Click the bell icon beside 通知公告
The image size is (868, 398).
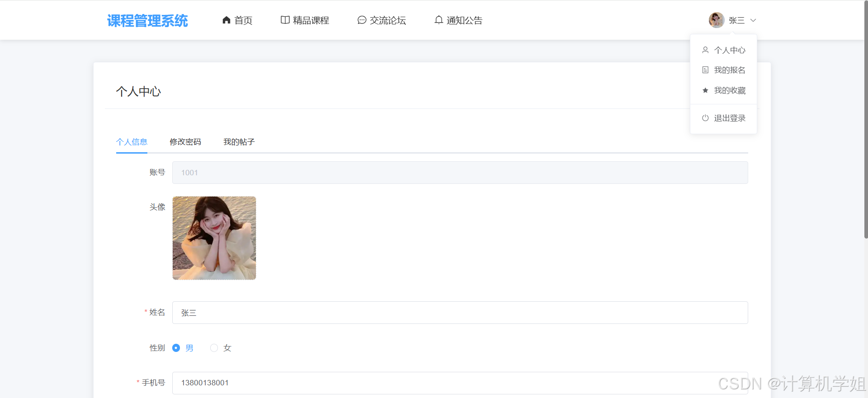pos(439,20)
